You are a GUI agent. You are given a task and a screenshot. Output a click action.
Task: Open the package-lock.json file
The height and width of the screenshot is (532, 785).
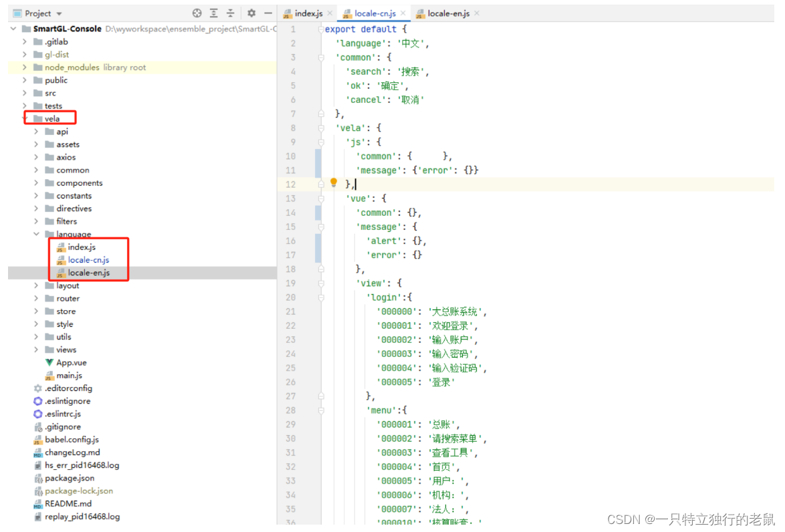tap(79, 491)
